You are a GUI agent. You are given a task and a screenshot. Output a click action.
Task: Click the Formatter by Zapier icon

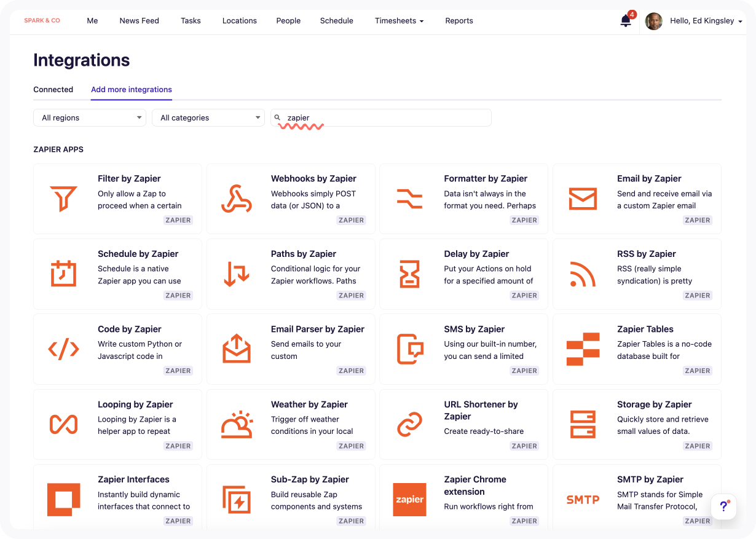[x=409, y=199]
